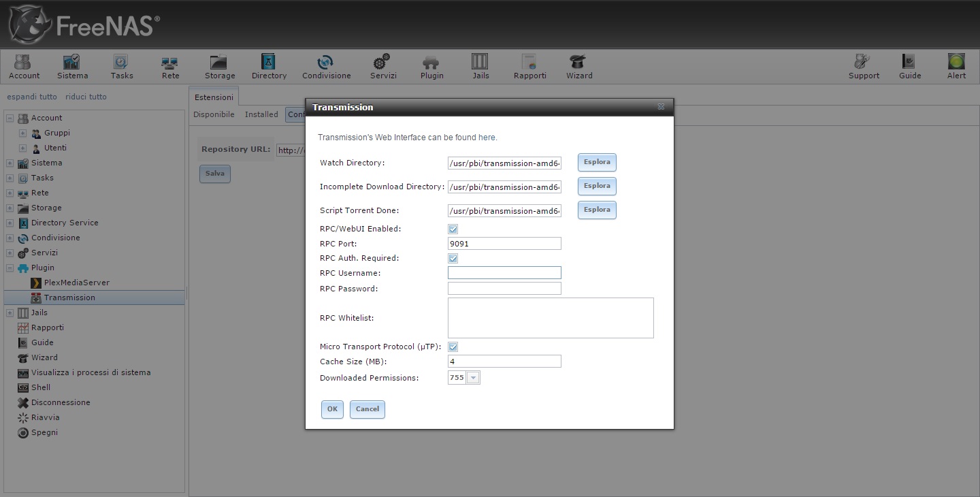The image size is (980, 497).
Task: Click into the RPC Whitelist text area
Action: click(x=551, y=318)
